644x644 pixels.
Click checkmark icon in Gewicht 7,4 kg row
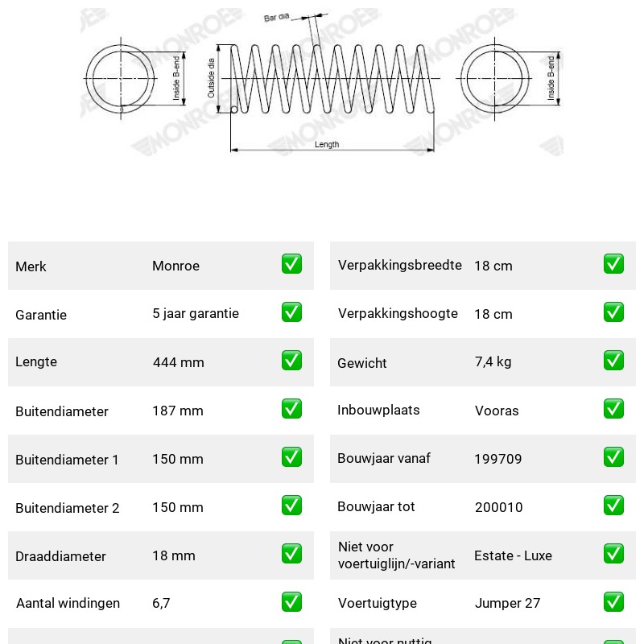pos(613,360)
